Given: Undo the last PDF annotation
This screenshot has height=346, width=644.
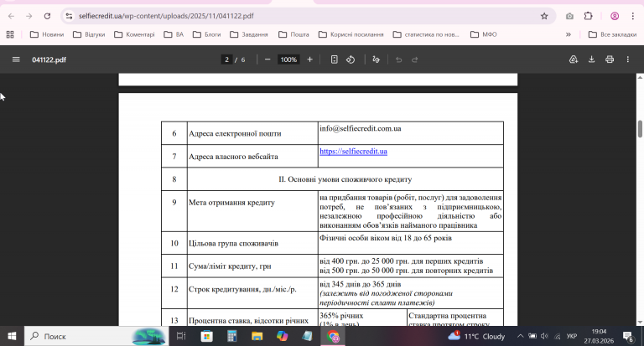Looking at the screenshot, I should tap(398, 59).
